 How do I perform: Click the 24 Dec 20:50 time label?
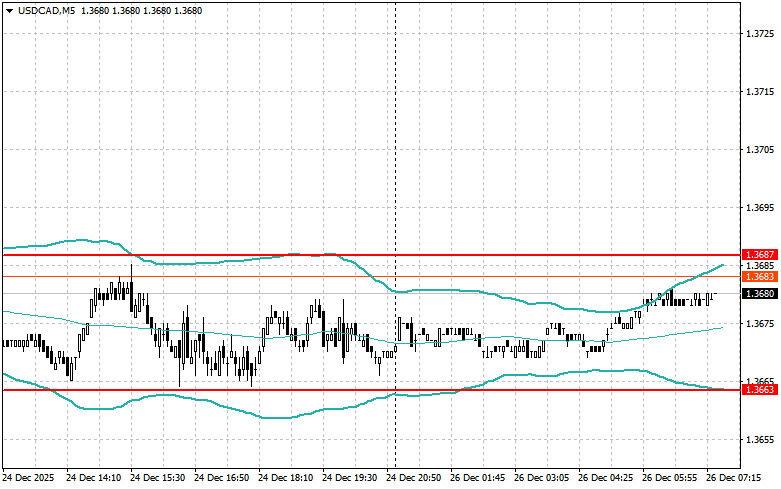coord(413,478)
